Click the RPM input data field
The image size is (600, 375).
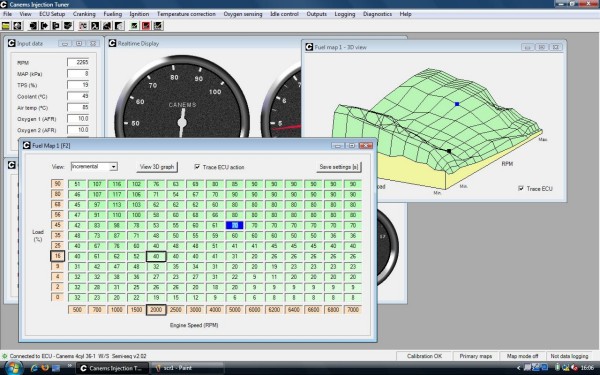tap(78, 62)
